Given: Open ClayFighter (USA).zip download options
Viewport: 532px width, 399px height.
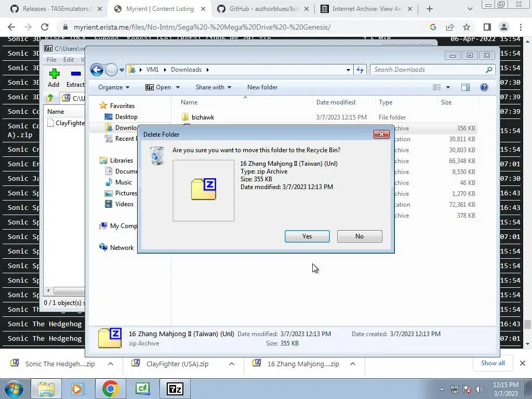Looking at the screenshot, I should pyautogui.click(x=232, y=364).
